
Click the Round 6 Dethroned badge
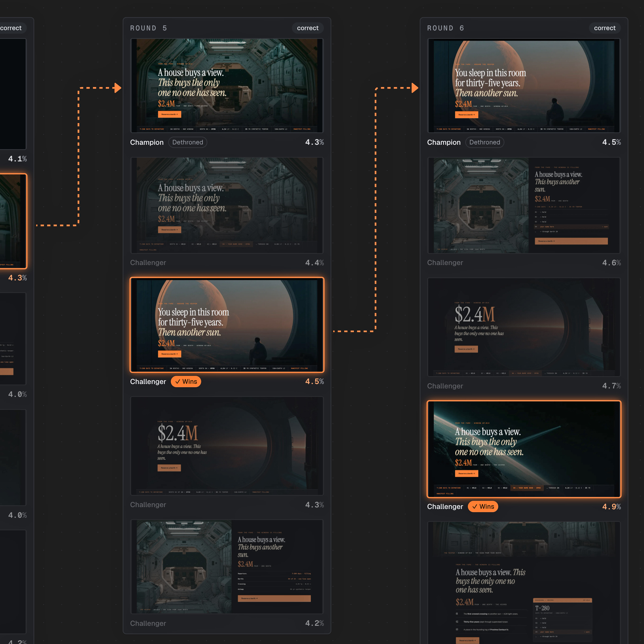485,142
